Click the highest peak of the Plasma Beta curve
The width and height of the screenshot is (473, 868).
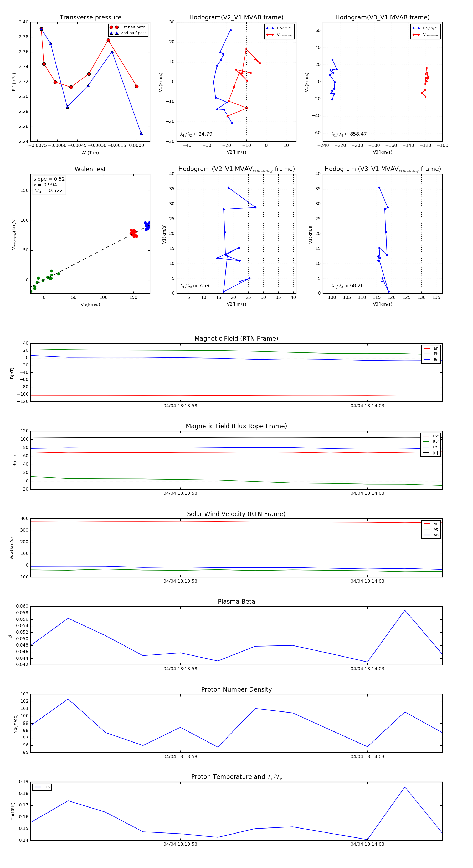tap(405, 610)
